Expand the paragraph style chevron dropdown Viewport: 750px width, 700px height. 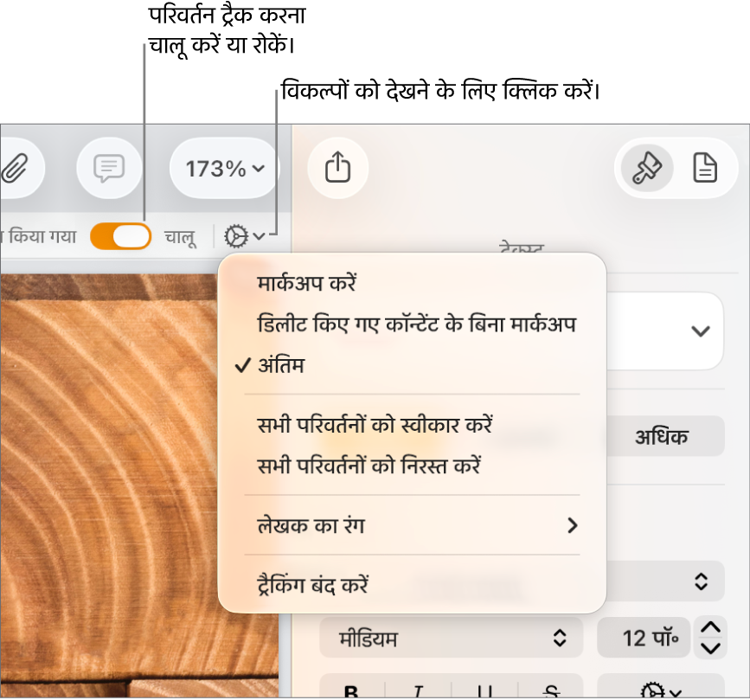(701, 331)
